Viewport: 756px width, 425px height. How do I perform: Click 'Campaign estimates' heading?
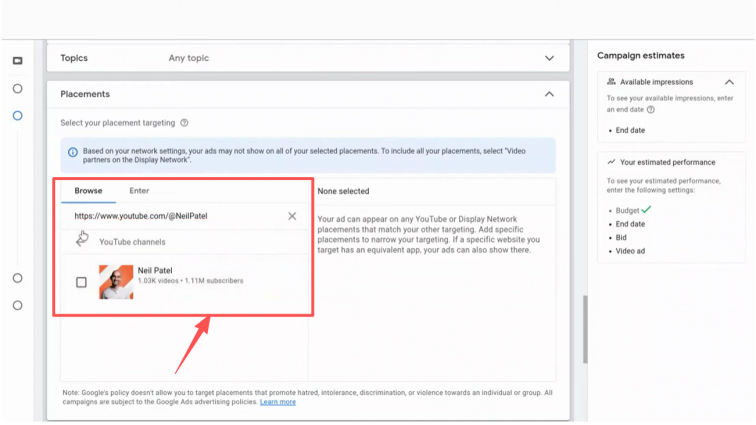[641, 55]
